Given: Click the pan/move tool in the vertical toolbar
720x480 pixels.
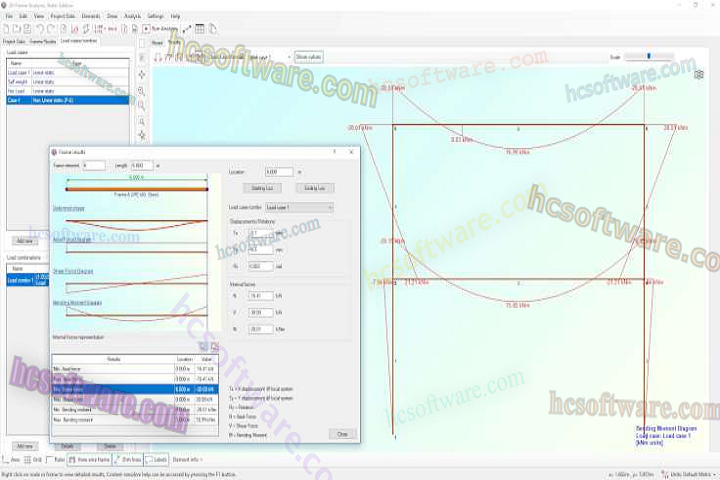Looking at the screenshot, I should tap(142, 74).
